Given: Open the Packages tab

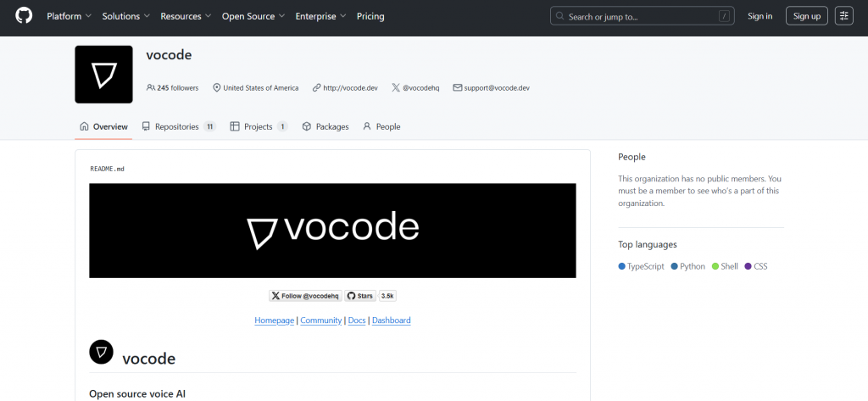Looking at the screenshot, I should 325,126.
